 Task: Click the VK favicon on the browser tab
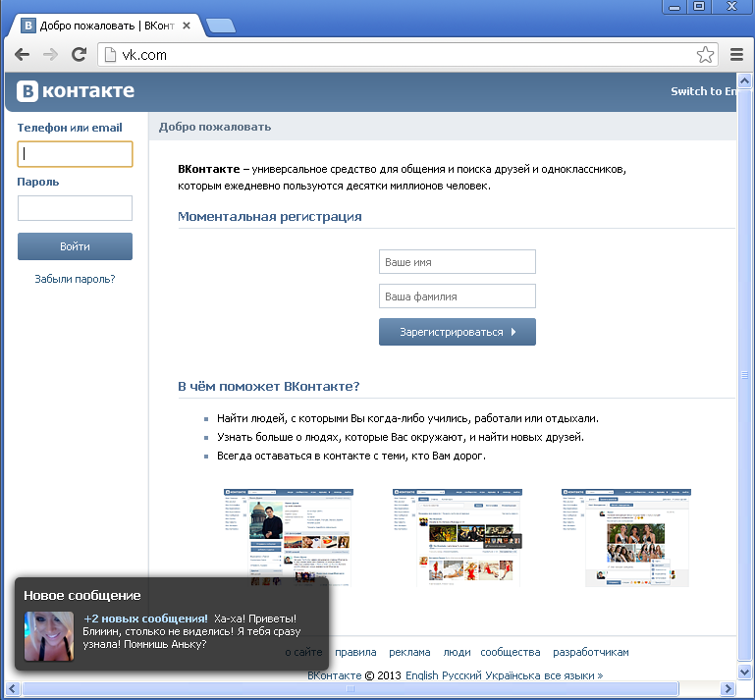28,26
